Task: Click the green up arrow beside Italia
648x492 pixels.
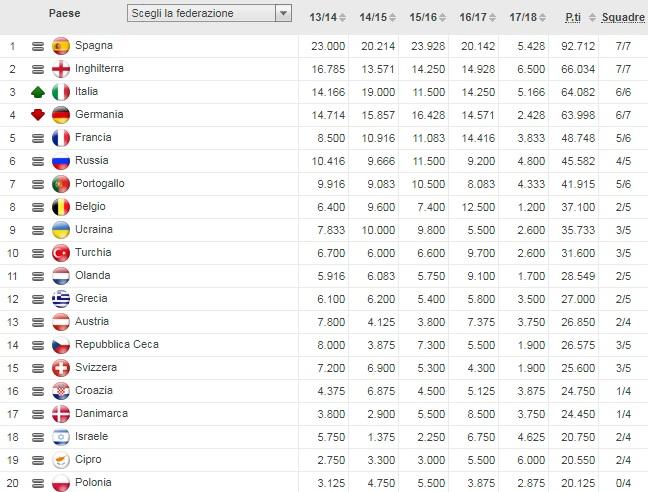Action: point(38,92)
